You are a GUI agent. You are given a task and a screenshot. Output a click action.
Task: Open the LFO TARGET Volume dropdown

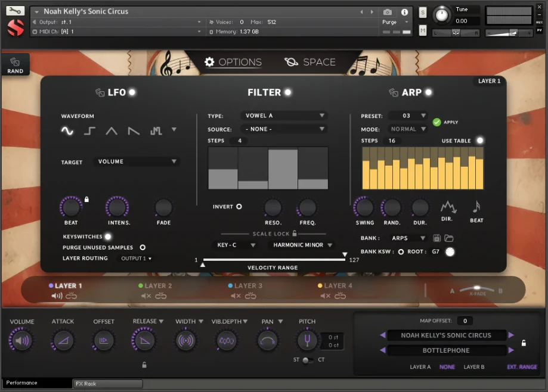137,161
